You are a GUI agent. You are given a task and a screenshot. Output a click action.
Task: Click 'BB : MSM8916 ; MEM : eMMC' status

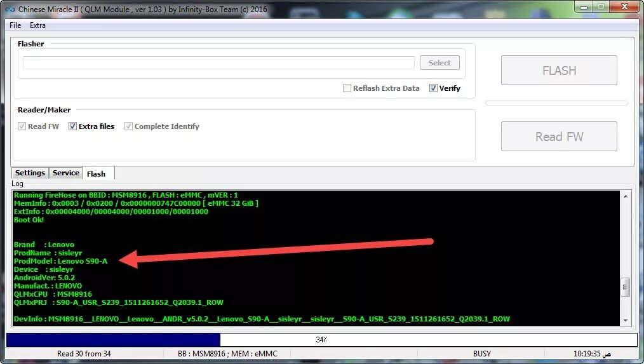coord(227,354)
